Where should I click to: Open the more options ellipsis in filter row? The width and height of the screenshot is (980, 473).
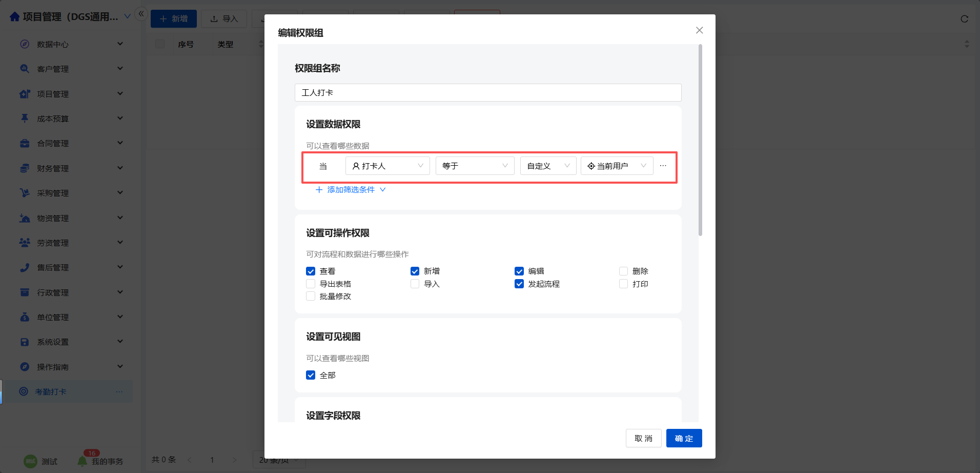[x=663, y=166]
